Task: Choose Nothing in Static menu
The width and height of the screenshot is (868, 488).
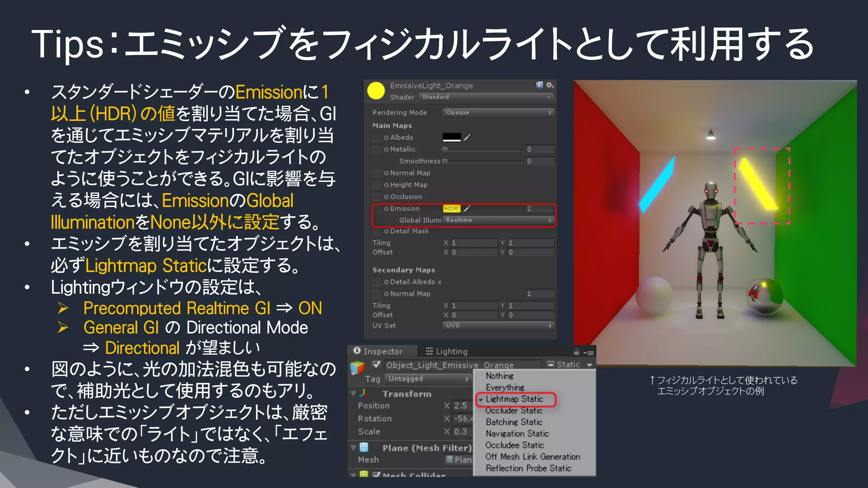Action: (534, 376)
